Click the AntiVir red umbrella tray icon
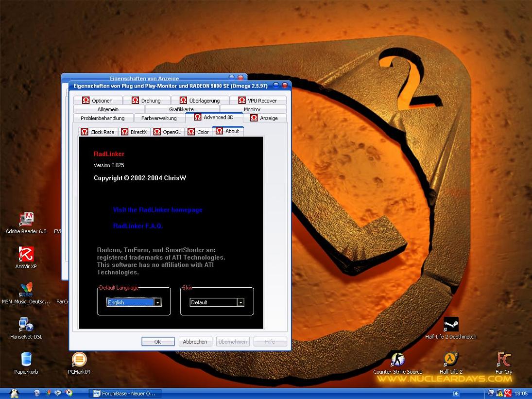The width and height of the screenshot is (532, 399). 508,393
